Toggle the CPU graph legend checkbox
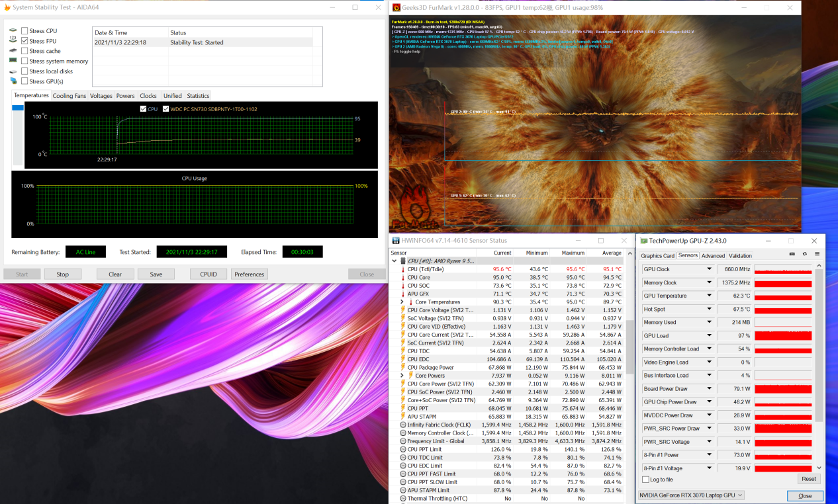Image resolution: width=838 pixels, height=504 pixels. pyautogui.click(x=144, y=108)
